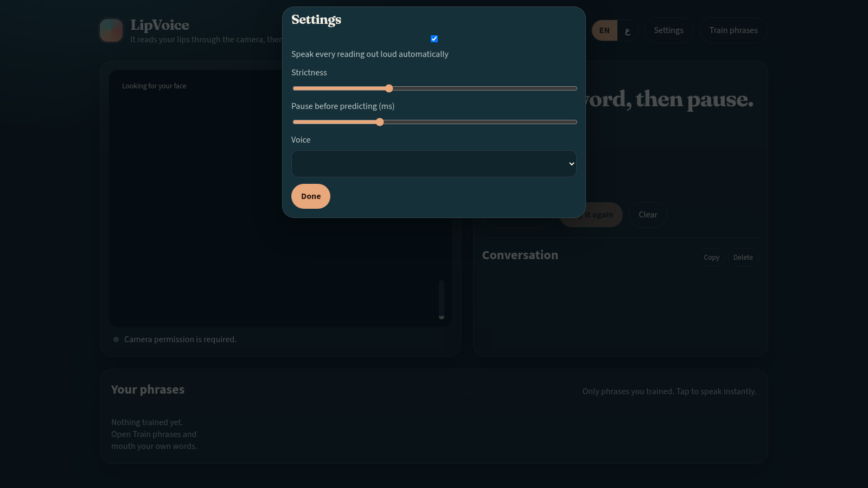Open Settings from the header

[x=668, y=30]
